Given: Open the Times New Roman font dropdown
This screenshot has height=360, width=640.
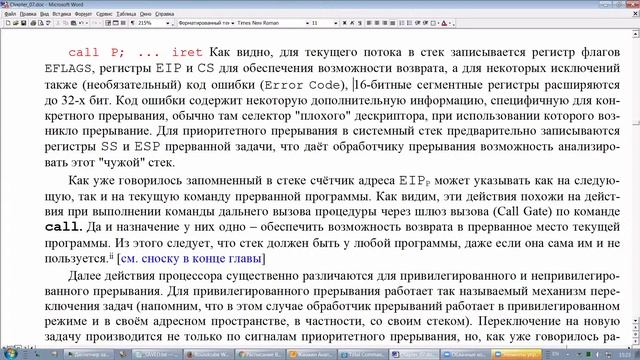Looking at the screenshot, I should [x=307, y=23].
